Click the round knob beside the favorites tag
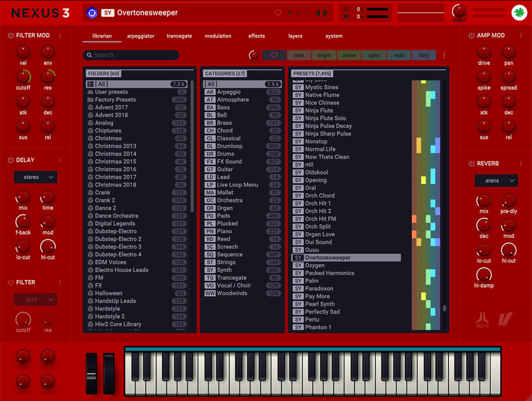The width and height of the screenshot is (532, 401). tap(254, 55)
